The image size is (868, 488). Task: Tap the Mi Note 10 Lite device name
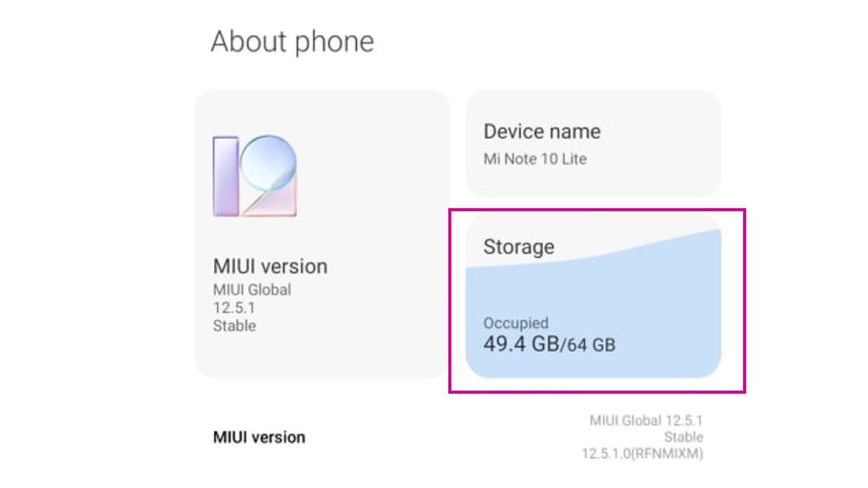tap(535, 159)
